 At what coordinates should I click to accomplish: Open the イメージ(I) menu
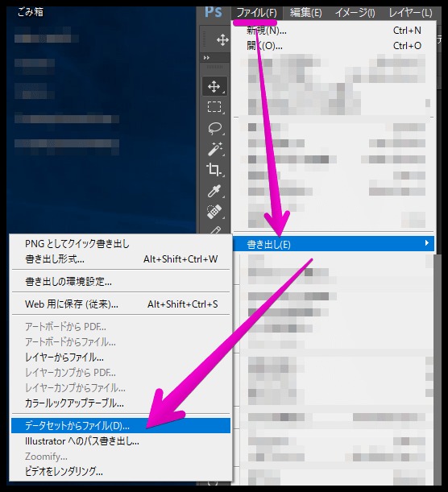[x=355, y=13]
